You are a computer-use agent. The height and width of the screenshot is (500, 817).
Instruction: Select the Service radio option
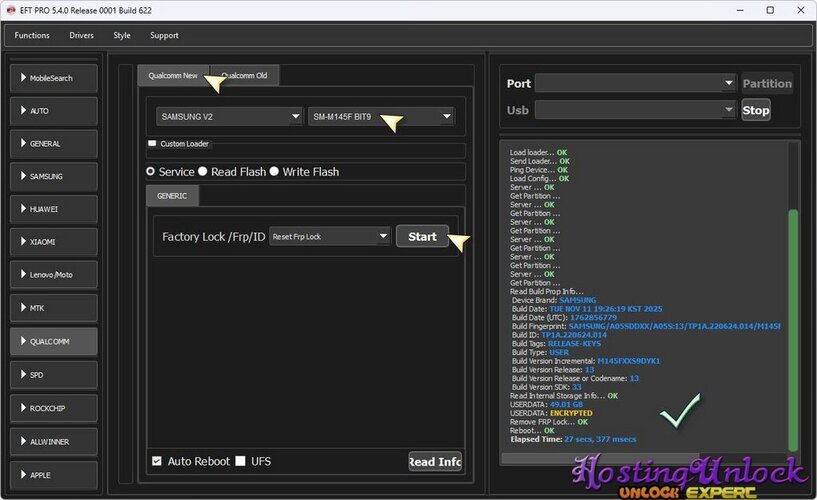click(151, 171)
